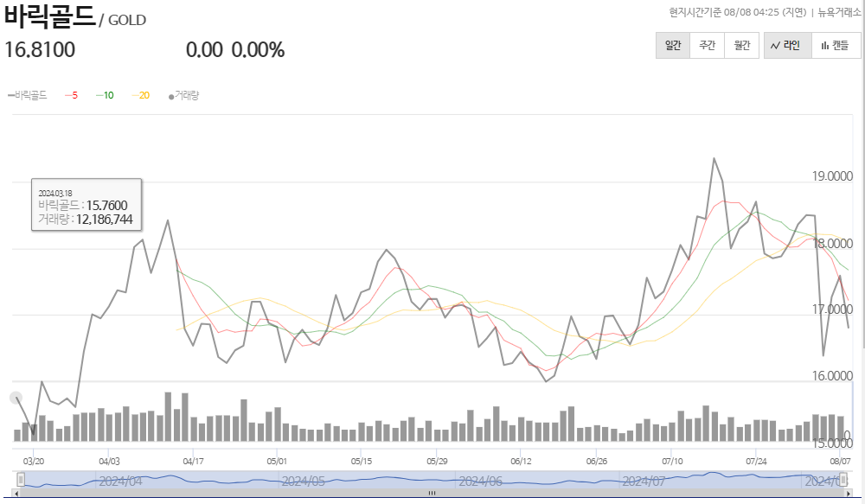Click the navigator scrollbar left arrow
The width and height of the screenshot is (865, 504).
coord(16,493)
